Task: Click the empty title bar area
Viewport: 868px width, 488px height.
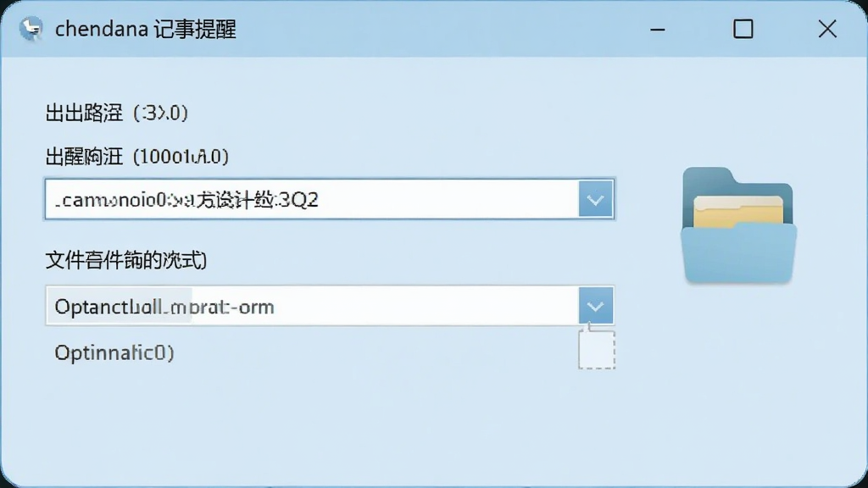Action: (442, 29)
